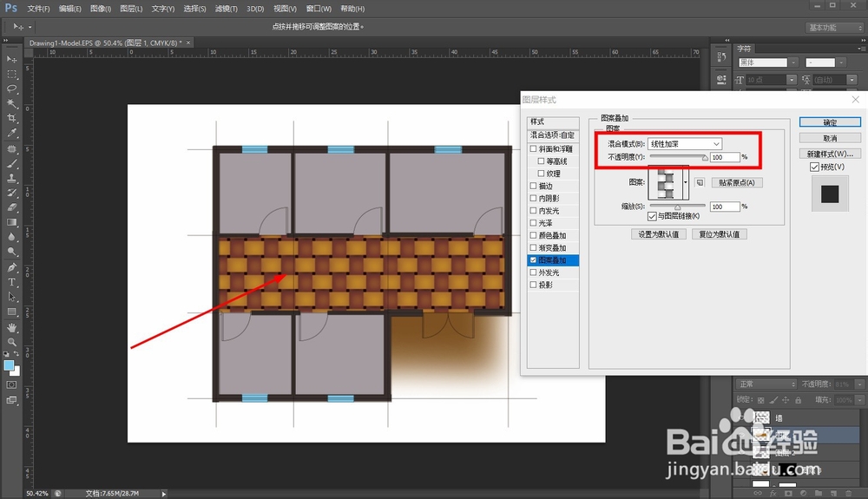Select the Magic Wand tool

point(11,103)
